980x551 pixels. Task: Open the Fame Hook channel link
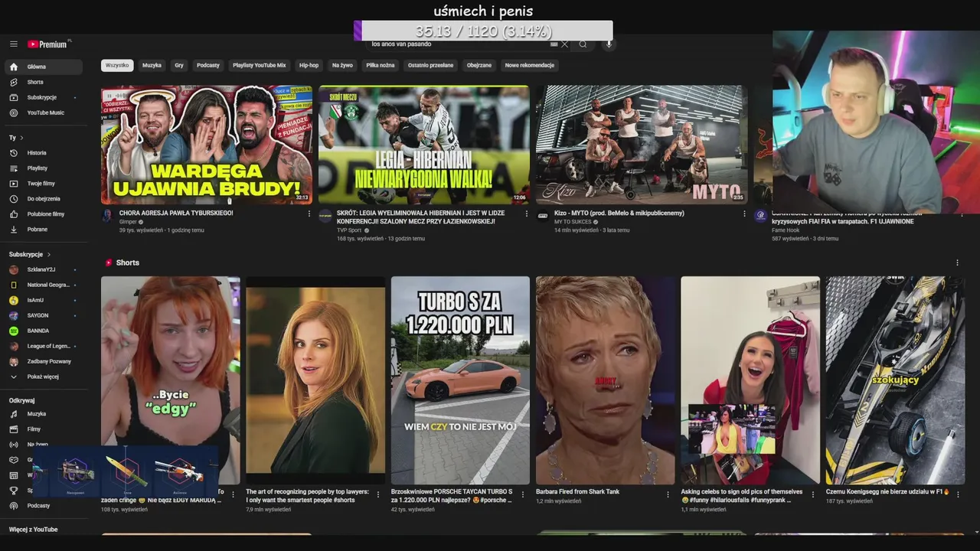786,230
